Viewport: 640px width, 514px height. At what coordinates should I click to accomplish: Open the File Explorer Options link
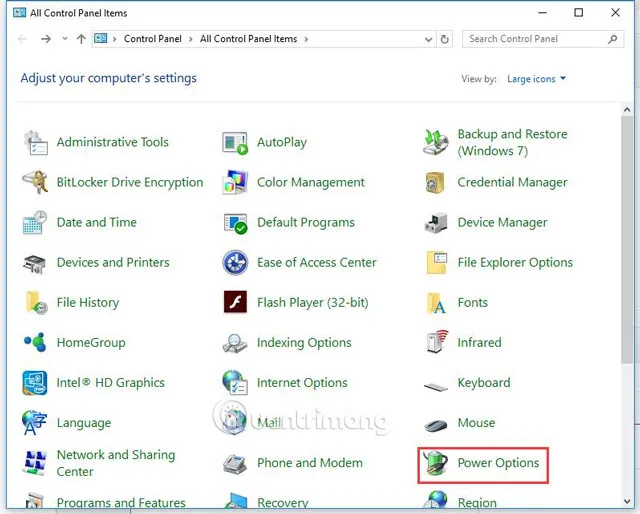coord(515,263)
